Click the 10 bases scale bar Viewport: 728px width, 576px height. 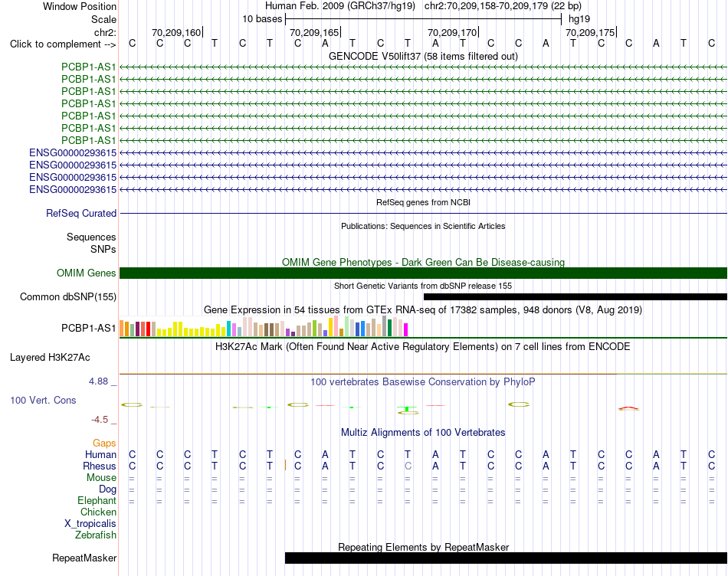coord(424,19)
